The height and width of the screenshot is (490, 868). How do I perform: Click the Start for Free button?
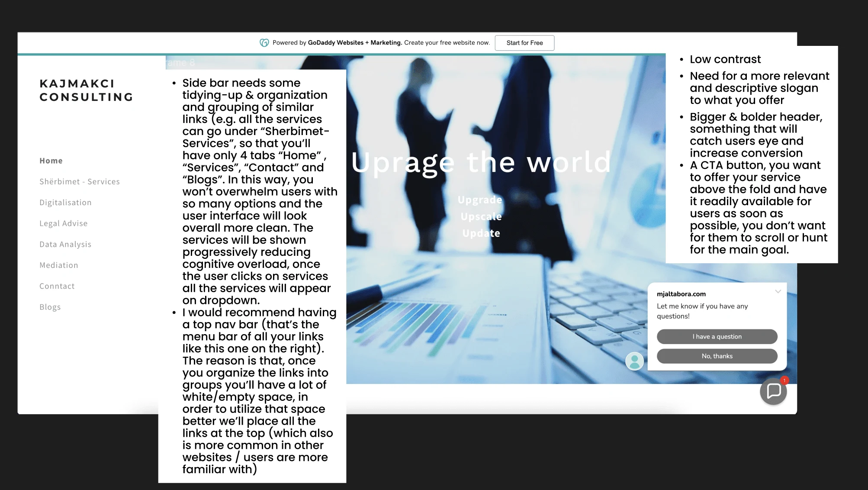[x=524, y=42]
